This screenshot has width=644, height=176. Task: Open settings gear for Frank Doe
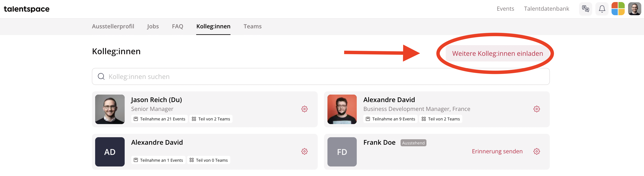point(537,152)
